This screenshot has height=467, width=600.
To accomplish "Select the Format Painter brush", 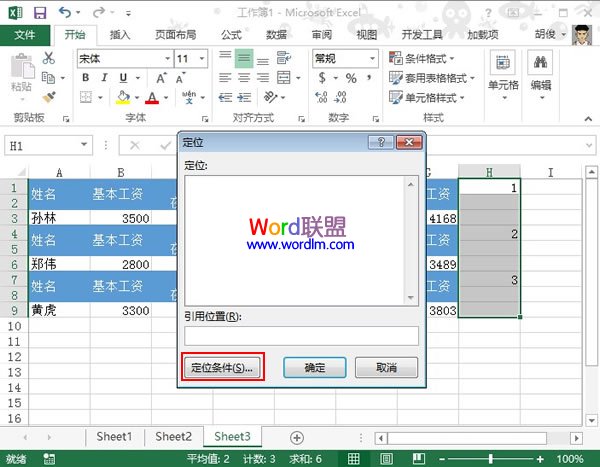I will (49, 97).
